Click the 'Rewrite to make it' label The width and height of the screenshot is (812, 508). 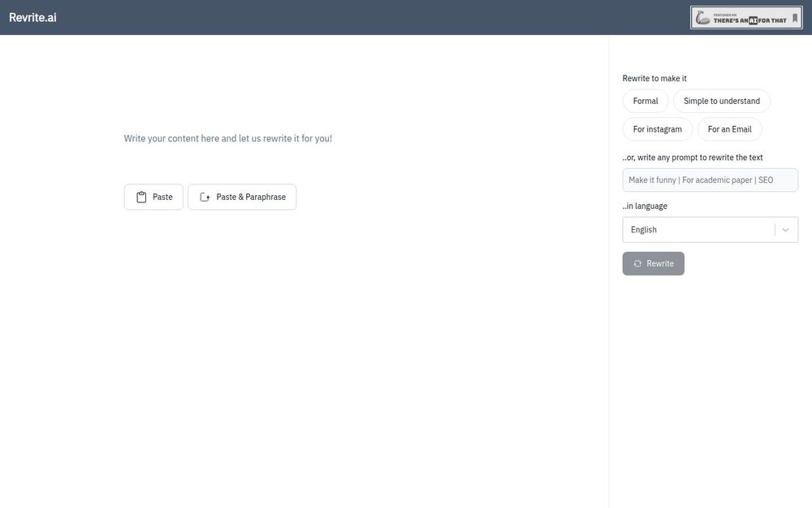[654, 78]
